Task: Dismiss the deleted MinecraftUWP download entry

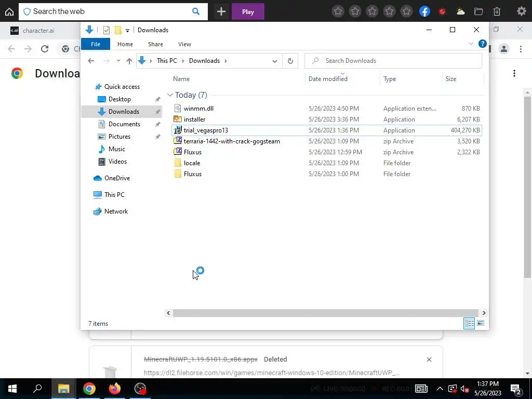Action: click(x=429, y=360)
